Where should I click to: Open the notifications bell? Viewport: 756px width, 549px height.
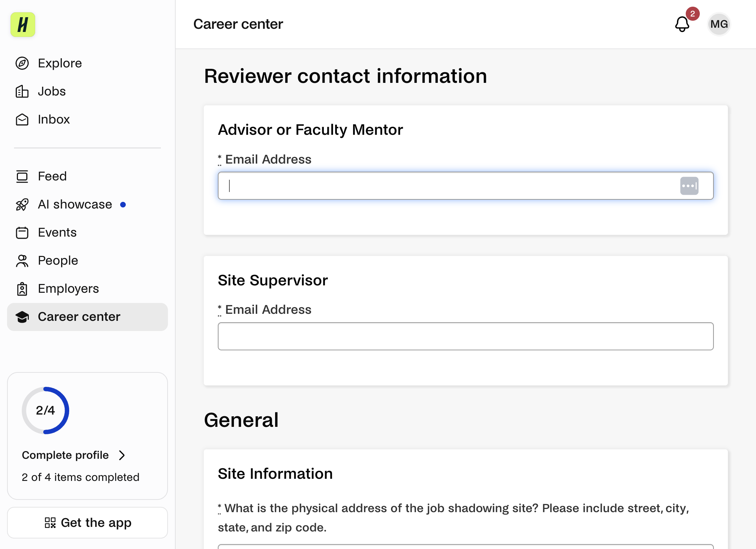tap(682, 24)
